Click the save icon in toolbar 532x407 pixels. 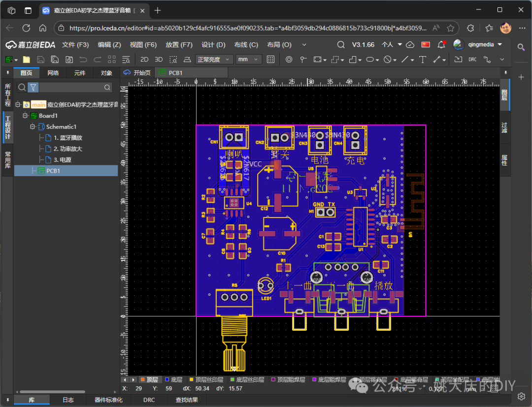(x=40, y=60)
